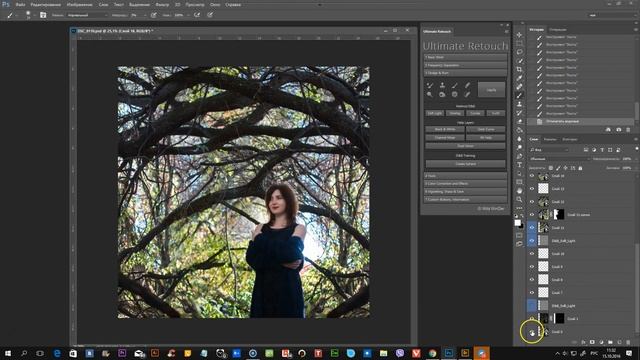Click Channel Mixer button
640x360 pixels.
445,138
